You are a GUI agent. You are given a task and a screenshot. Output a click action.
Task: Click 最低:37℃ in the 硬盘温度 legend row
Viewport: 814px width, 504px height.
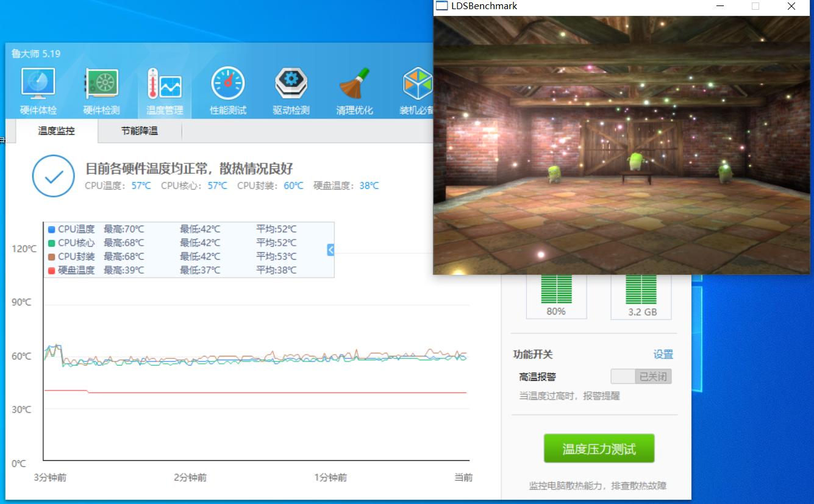pos(200,271)
